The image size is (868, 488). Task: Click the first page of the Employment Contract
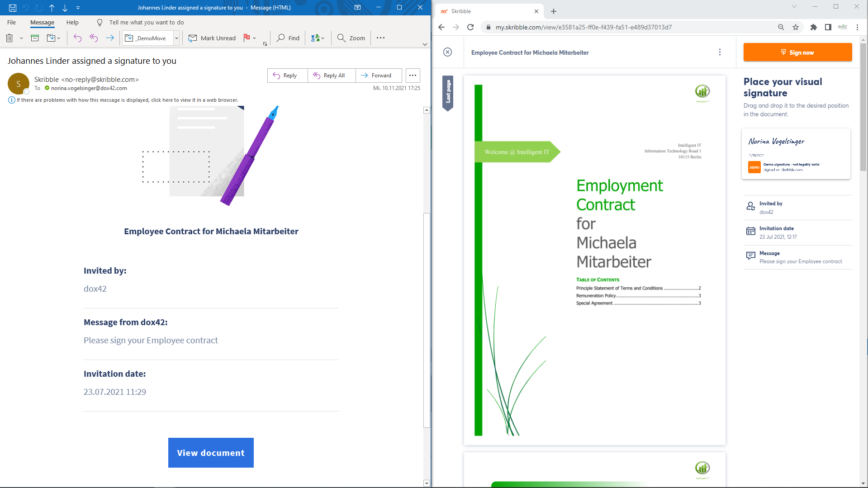(594, 260)
